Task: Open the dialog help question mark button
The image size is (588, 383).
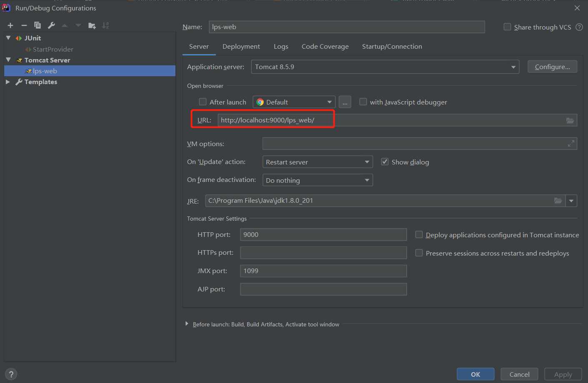Action: pos(11,374)
